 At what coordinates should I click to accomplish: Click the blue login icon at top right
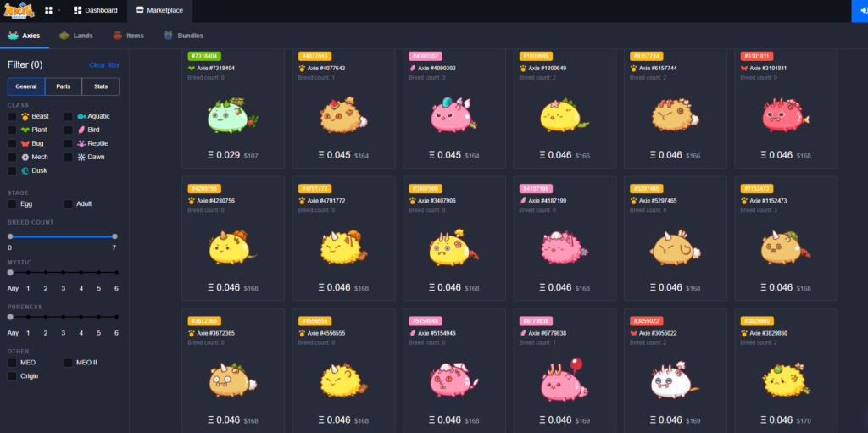pyautogui.click(x=860, y=10)
